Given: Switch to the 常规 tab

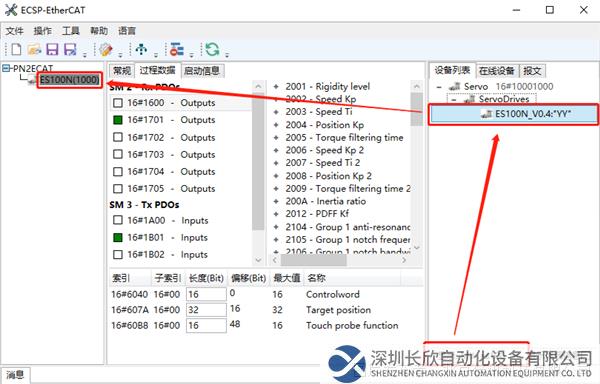Looking at the screenshot, I should [x=122, y=71].
